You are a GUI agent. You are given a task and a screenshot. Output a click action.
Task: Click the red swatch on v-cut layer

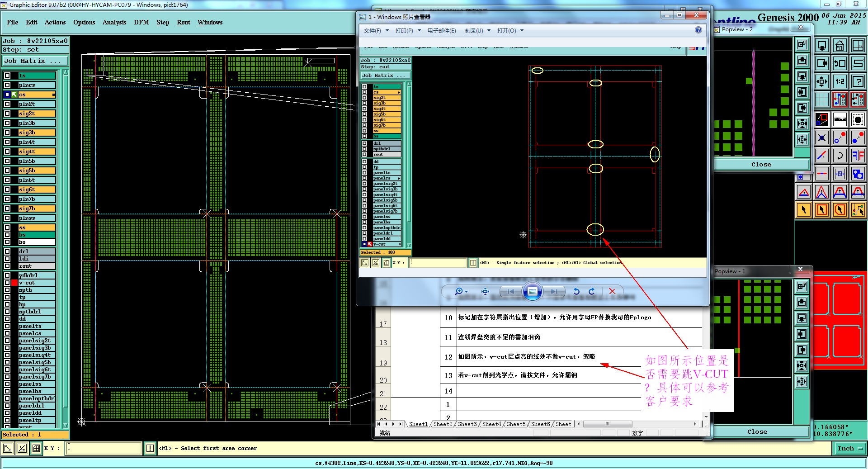pos(14,283)
